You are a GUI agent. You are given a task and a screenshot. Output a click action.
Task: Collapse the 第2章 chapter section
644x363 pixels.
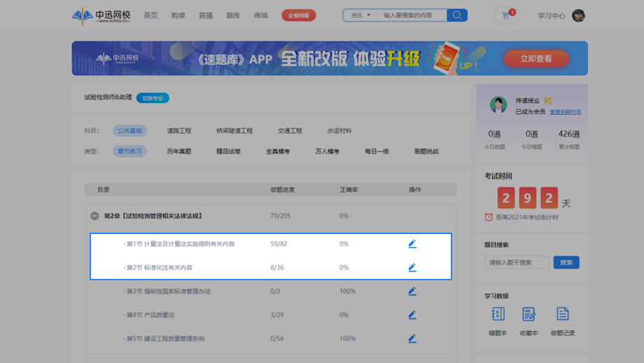(94, 216)
